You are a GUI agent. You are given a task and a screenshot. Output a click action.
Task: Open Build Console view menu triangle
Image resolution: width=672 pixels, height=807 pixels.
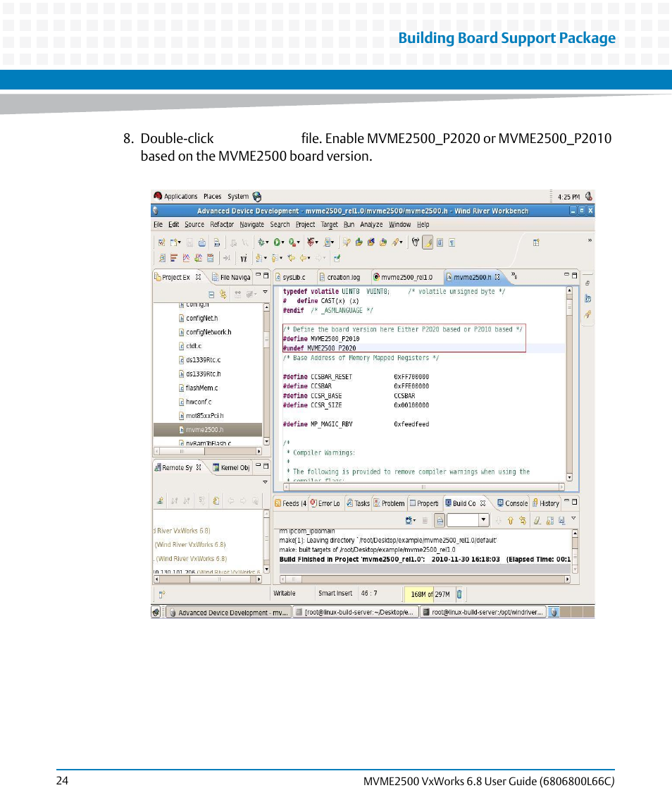pos(573,519)
